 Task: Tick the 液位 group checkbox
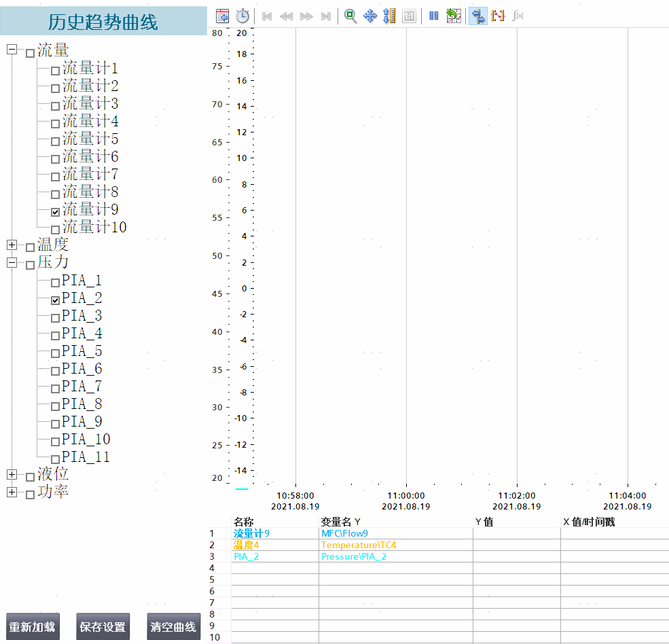30,477
